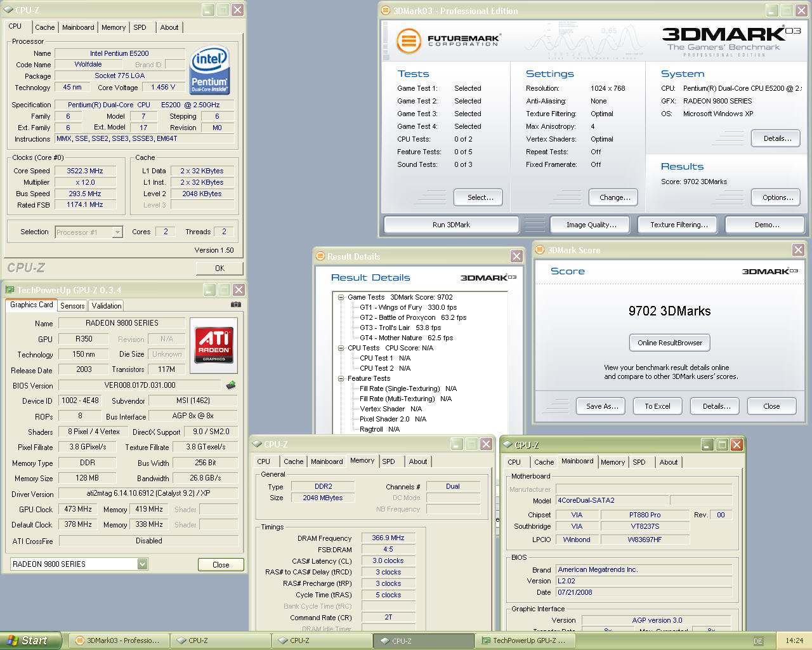Click the GPU-Z screenshot camera icon
Screen dimensions: 812x650
click(x=236, y=305)
